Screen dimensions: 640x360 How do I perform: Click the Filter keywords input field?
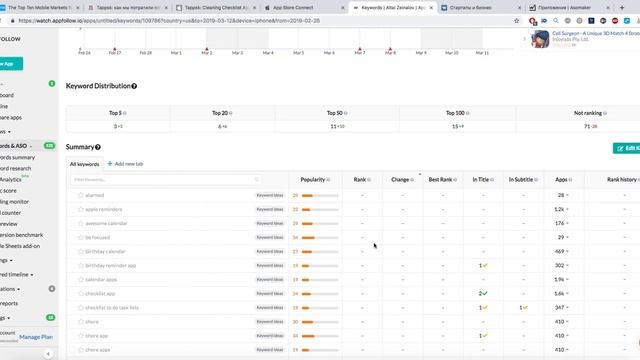click(166, 180)
